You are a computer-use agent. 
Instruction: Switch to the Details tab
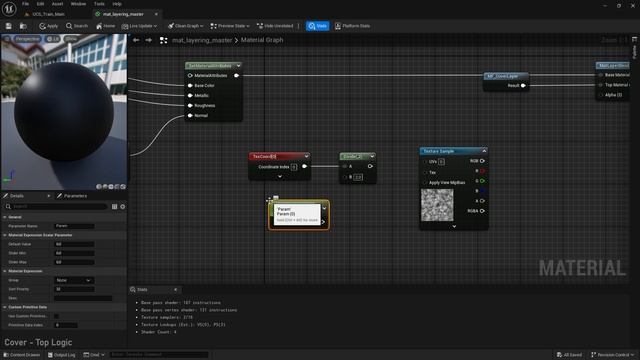tap(16, 196)
